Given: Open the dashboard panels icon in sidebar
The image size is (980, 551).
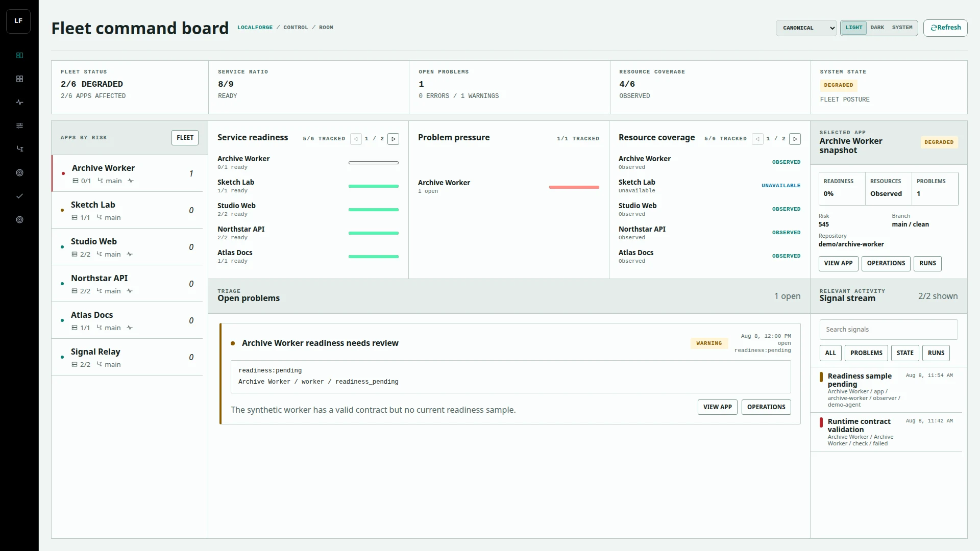Looking at the screenshot, I should click(x=19, y=56).
